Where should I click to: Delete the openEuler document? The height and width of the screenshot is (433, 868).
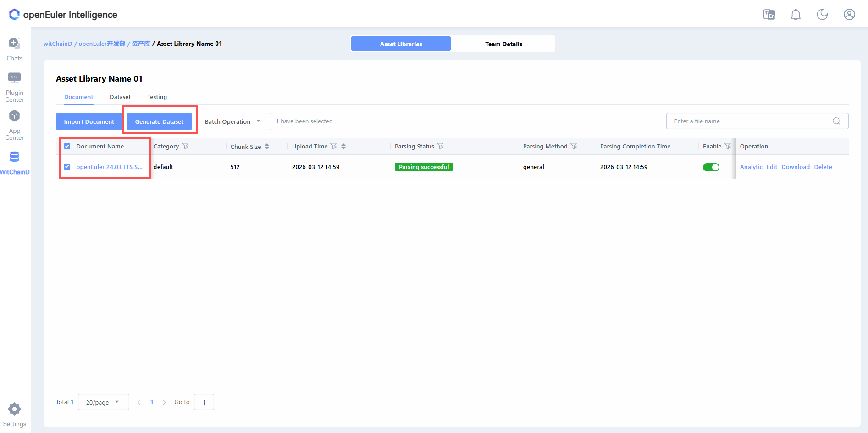[x=823, y=167]
